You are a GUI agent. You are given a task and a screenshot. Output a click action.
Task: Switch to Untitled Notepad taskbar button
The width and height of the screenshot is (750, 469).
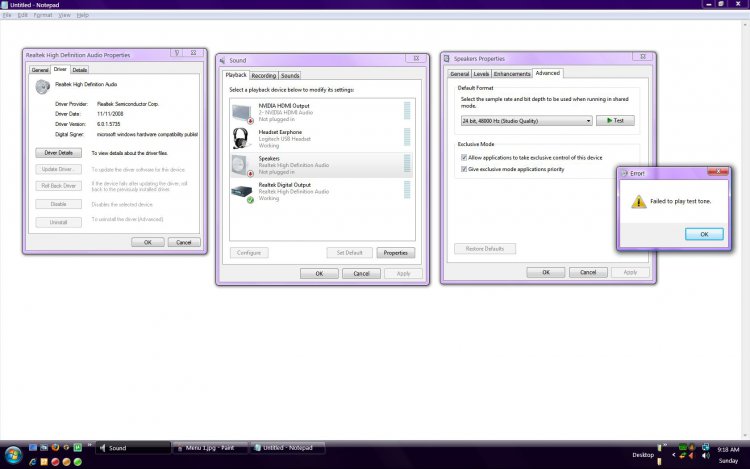[288, 448]
